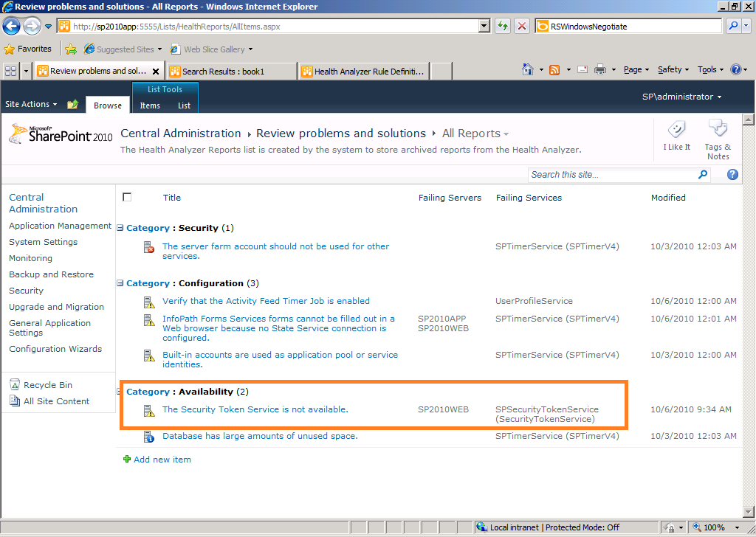The height and width of the screenshot is (537, 756).
Task: Click the warning icon beside Activity Feed Timer Job
Action: (x=149, y=302)
